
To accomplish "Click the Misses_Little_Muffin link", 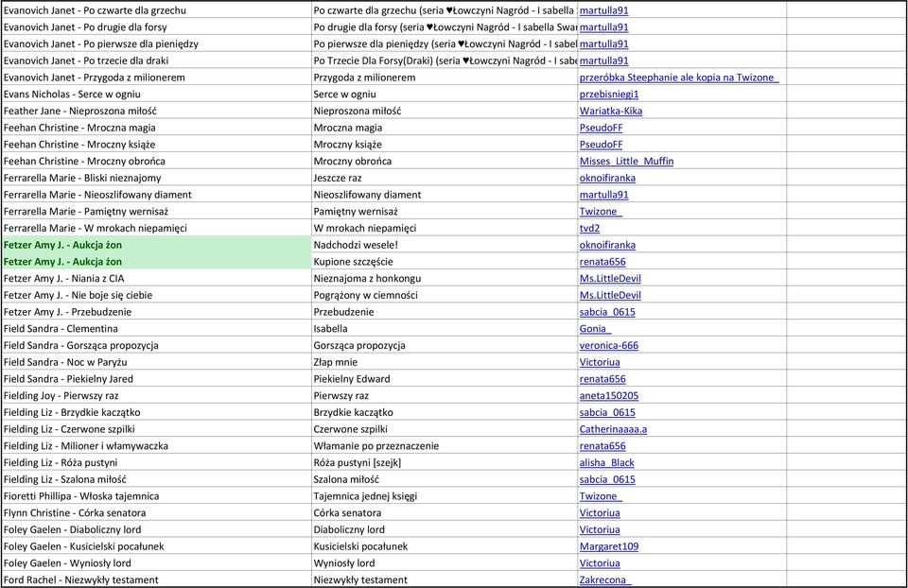I will (626, 161).
